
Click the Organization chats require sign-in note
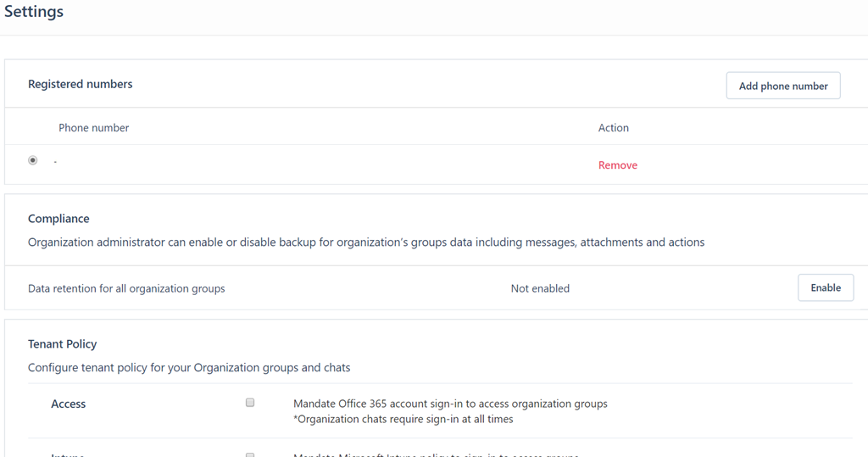point(403,419)
